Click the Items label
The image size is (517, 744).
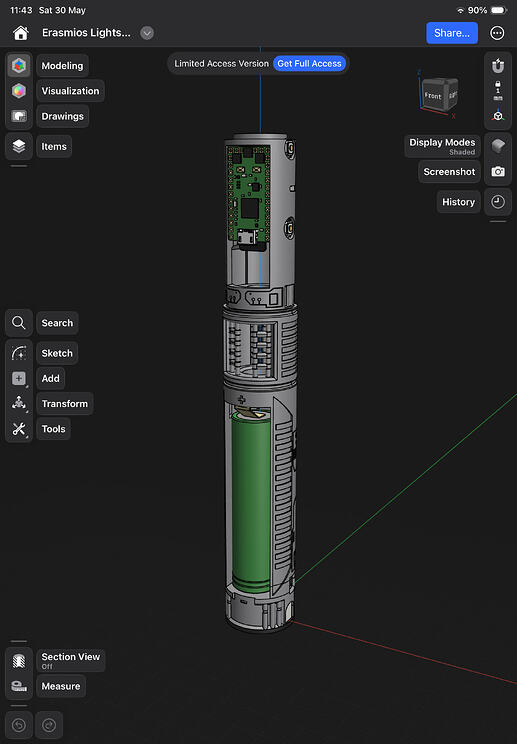pyautogui.click(x=54, y=147)
